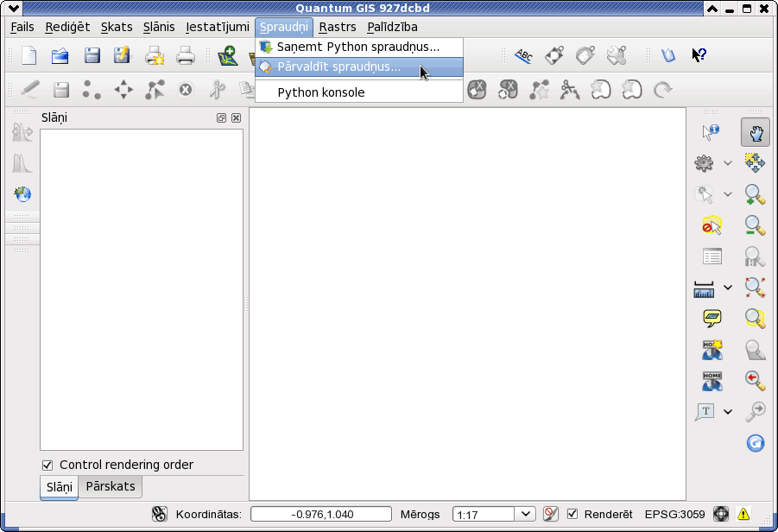Toggle the Renderēt checkbox

point(572,514)
